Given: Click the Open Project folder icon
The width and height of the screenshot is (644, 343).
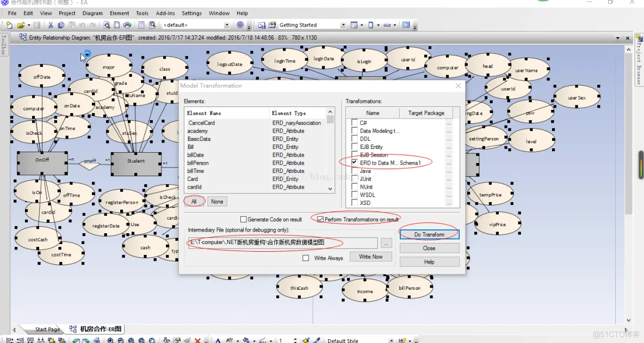Looking at the screenshot, I should click(21, 25).
